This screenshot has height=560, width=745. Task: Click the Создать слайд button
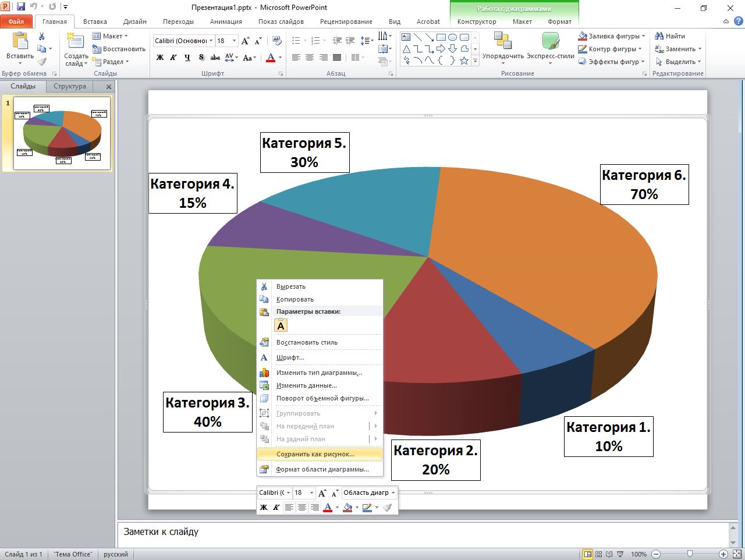76,49
